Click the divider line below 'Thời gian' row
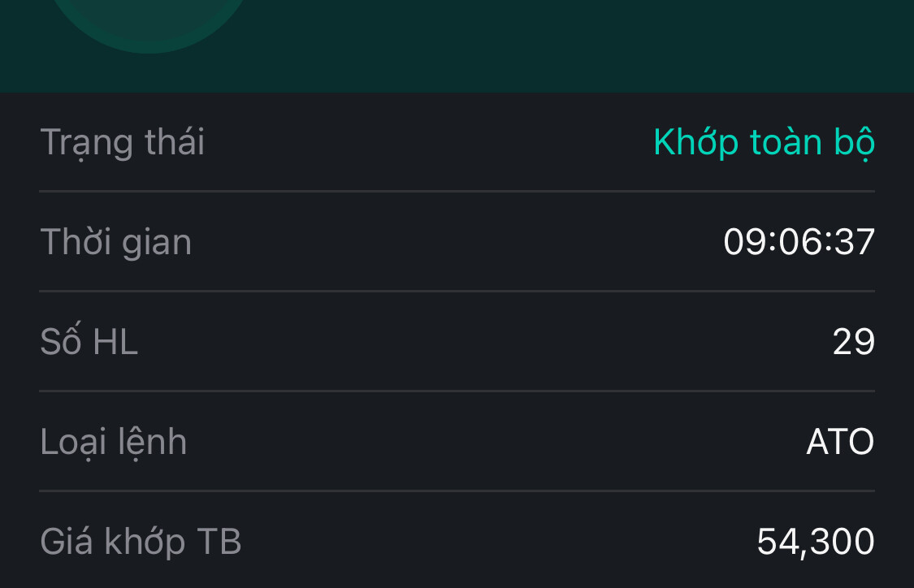914x588 pixels. coord(457,291)
